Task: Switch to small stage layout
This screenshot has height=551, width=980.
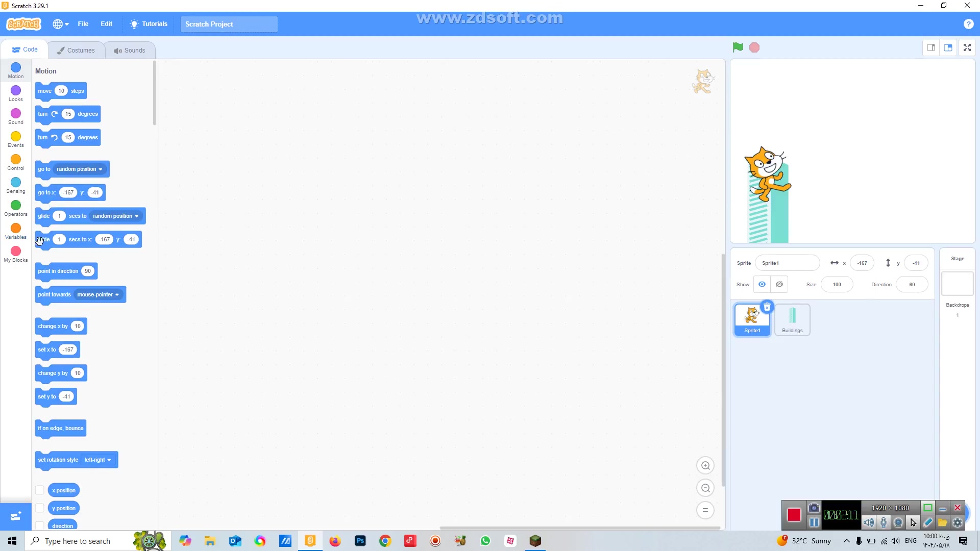Action: pyautogui.click(x=931, y=47)
